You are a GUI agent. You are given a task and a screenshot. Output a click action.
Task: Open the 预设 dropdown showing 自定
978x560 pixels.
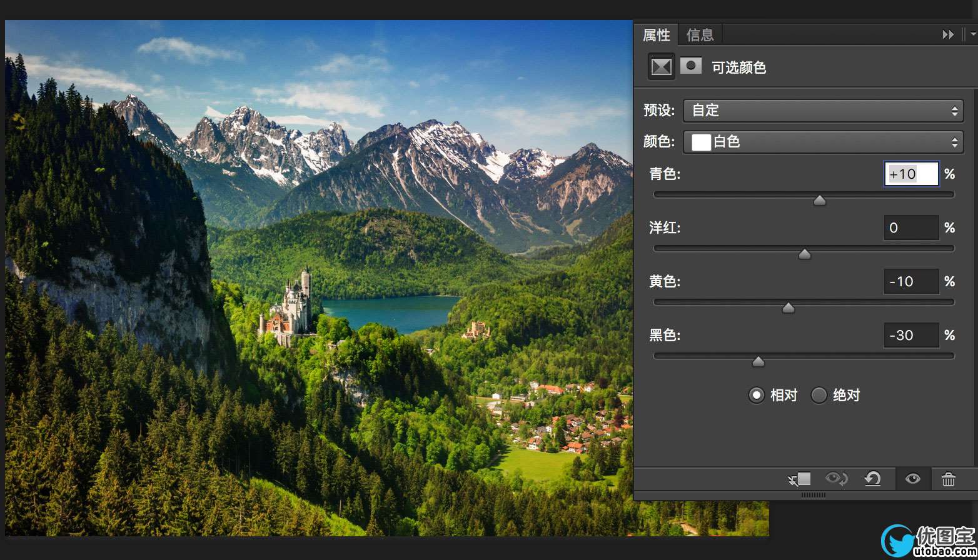(x=824, y=111)
